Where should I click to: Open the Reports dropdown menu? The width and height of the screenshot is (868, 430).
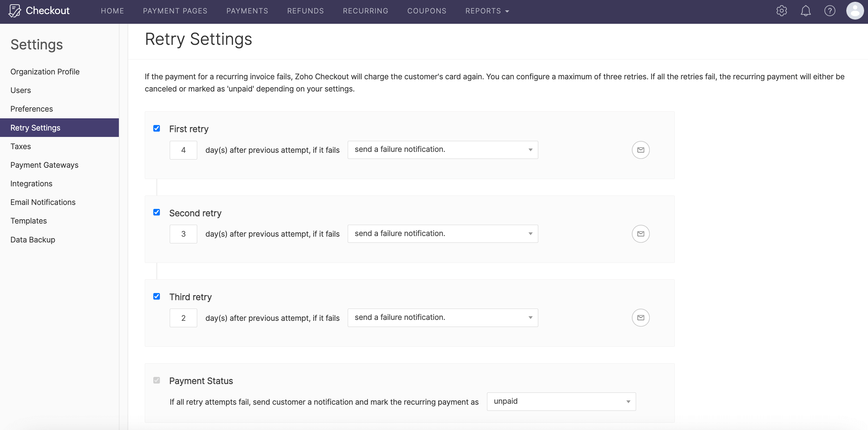[487, 11]
